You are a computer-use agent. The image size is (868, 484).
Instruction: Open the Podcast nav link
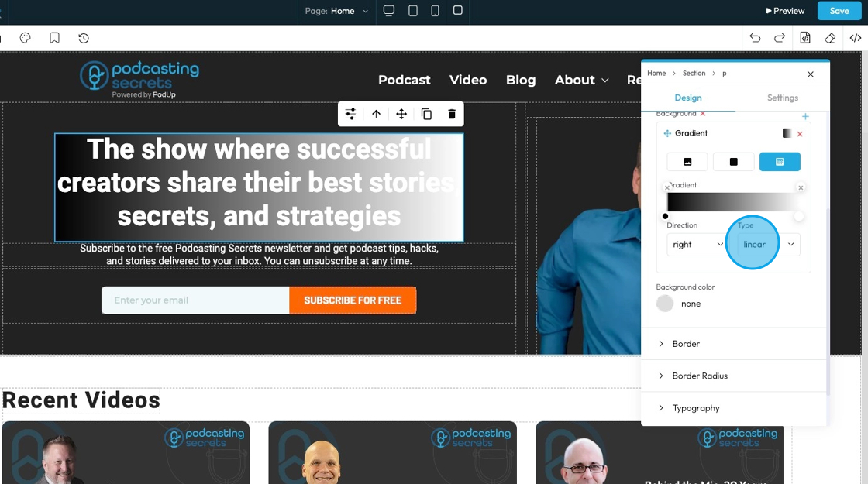click(x=404, y=81)
